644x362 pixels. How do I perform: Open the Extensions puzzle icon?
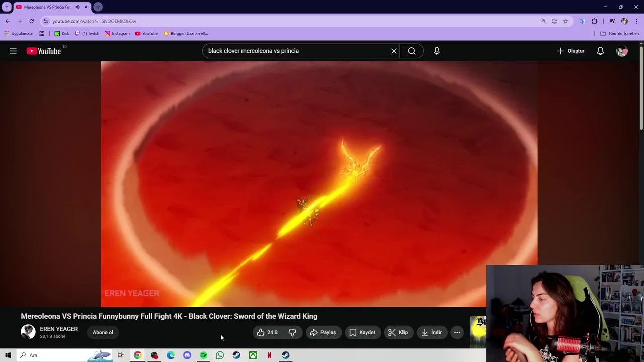[x=595, y=21]
